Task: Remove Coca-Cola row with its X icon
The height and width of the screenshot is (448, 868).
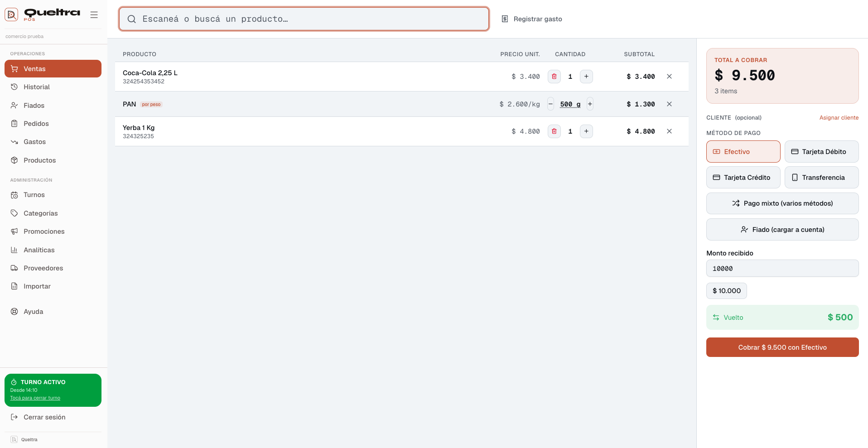Action: pos(669,77)
